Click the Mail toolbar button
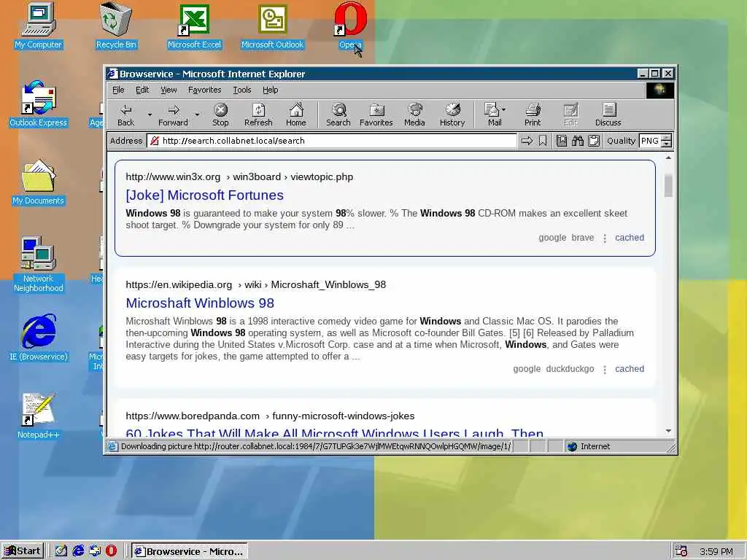The height and width of the screenshot is (560, 747). click(494, 114)
